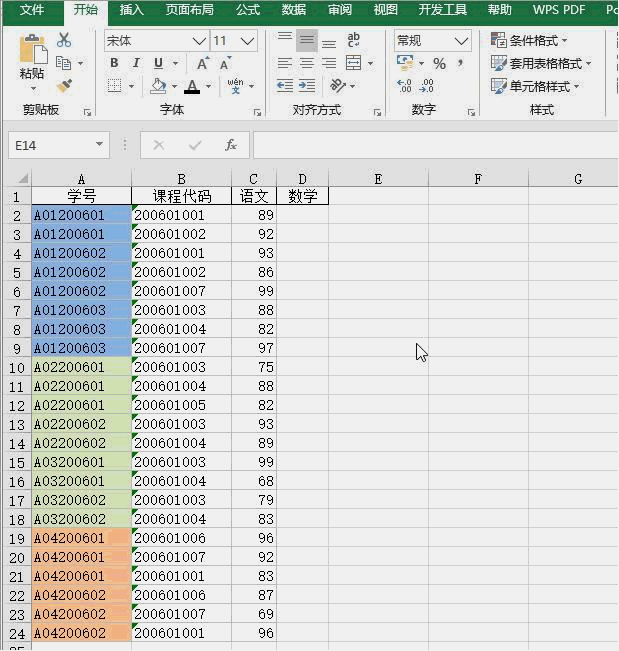Decrease indent in alignment group
The image size is (619, 651).
[x=285, y=86]
